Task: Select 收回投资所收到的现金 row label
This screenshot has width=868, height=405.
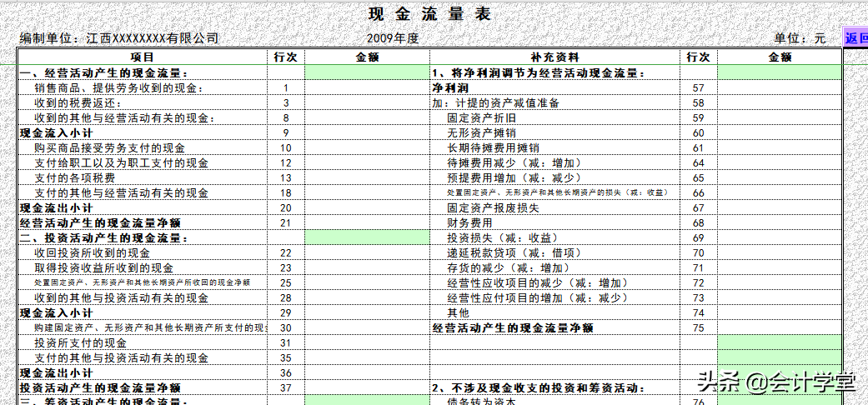Action: pyautogui.click(x=92, y=253)
